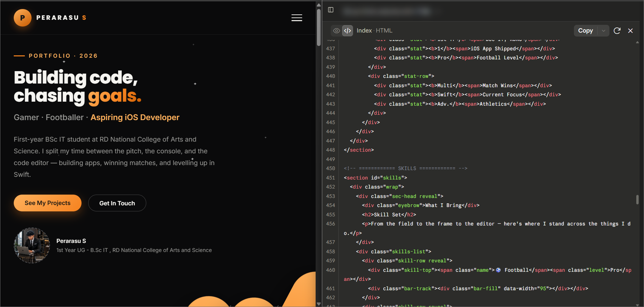The width and height of the screenshot is (644, 307).
Task: Click the 'Athletics' stat code line
Action: pos(460,104)
